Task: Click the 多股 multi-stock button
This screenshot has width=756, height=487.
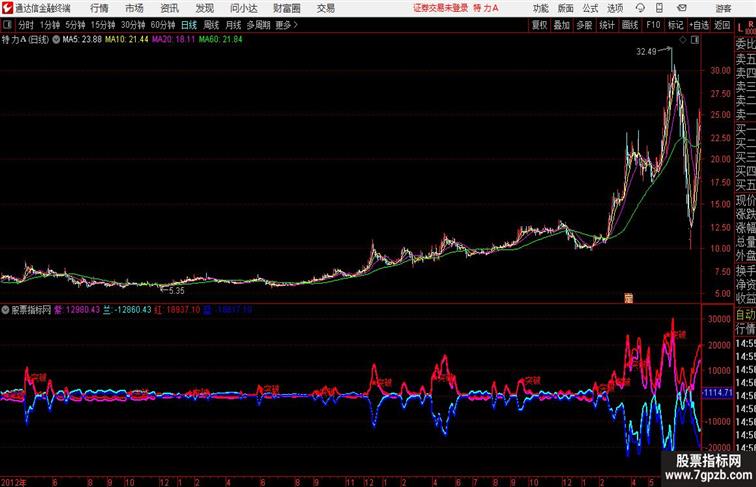Action: click(584, 25)
